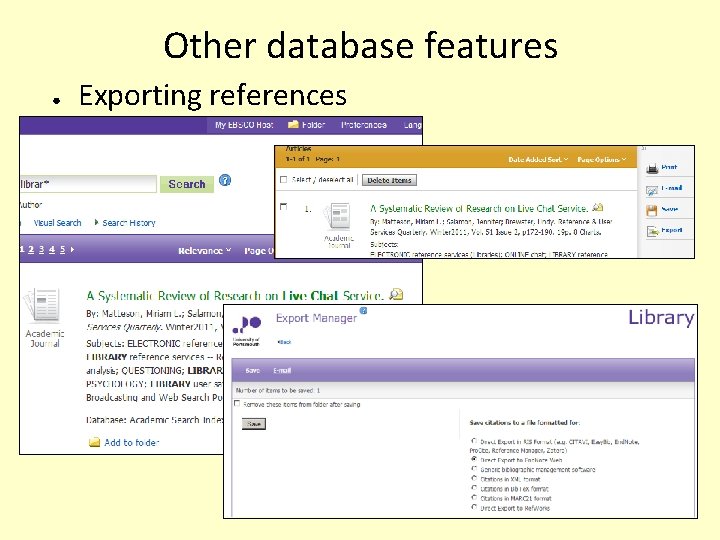Click the Print icon in folder tools

click(652, 169)
